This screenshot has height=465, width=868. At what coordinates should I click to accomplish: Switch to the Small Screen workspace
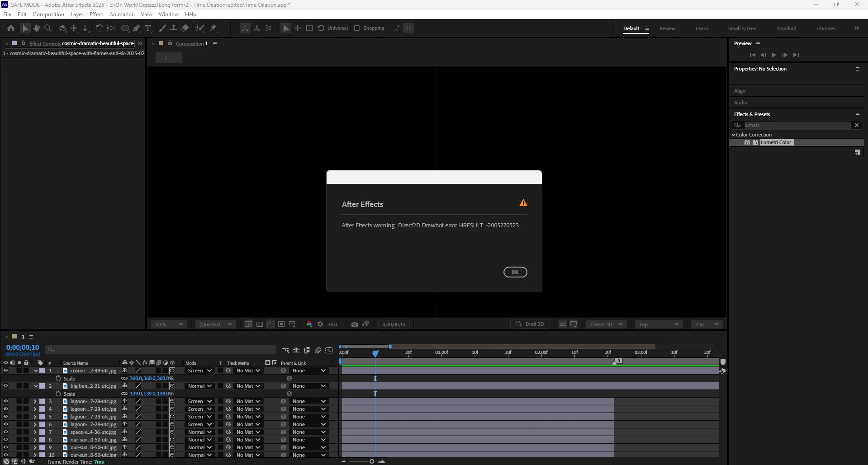point(742,28)
